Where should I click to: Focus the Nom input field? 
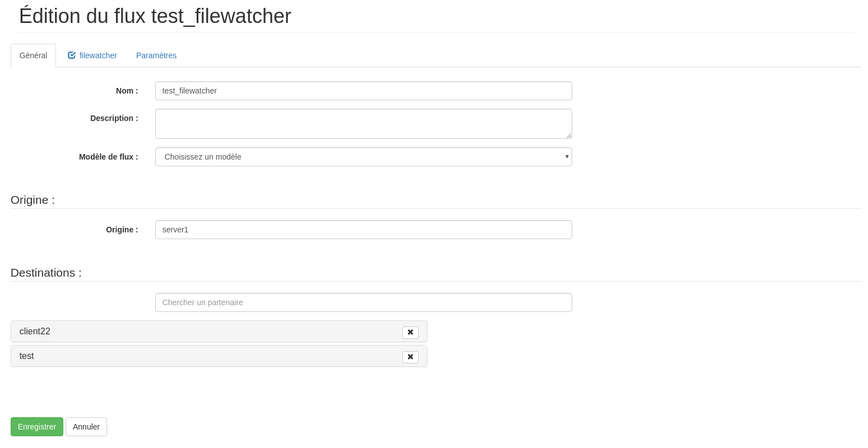363,91
